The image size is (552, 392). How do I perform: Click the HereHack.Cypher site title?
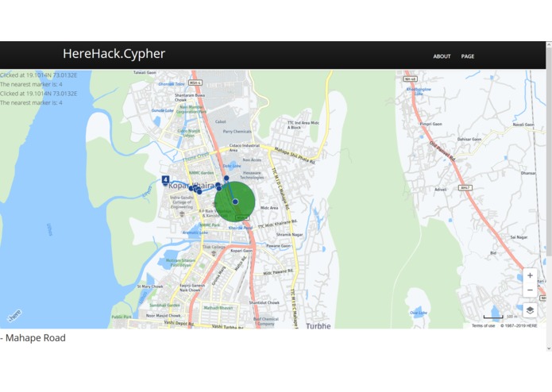(114, 54)
